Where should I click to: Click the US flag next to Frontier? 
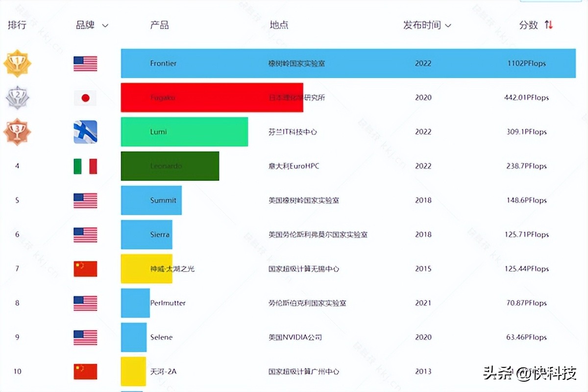coord(85,63)
